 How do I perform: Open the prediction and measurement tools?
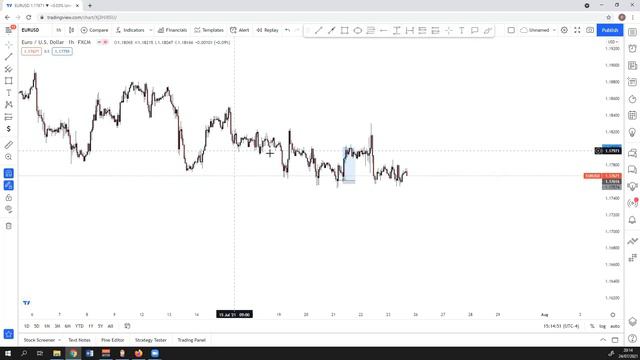(9, 117)
